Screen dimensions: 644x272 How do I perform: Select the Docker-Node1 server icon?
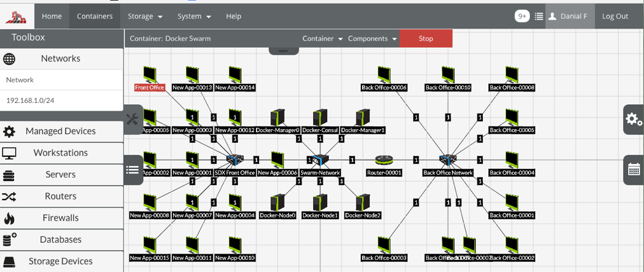click(x=320, y=203)
